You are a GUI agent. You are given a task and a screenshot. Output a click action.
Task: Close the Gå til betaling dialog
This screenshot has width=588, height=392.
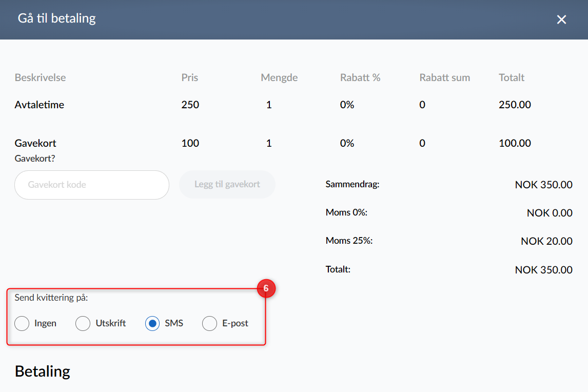coord(562,19)
